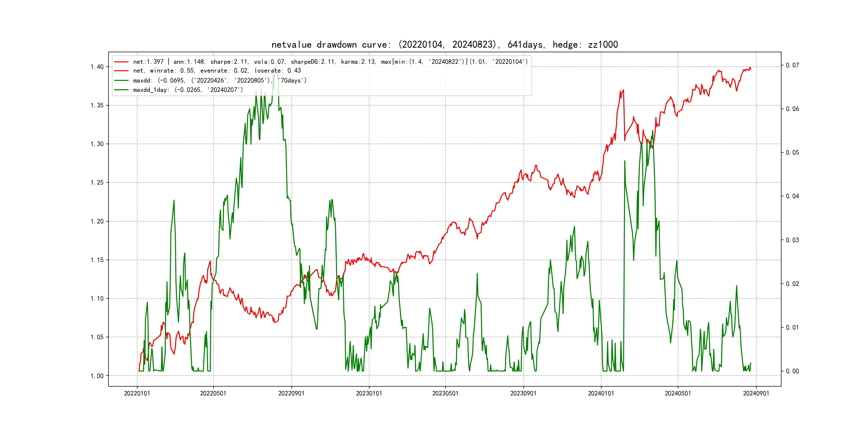Click the green swatch beside maxdd_1day legend entry
Screen dimensions: 868x434
[x=121, y=90]
